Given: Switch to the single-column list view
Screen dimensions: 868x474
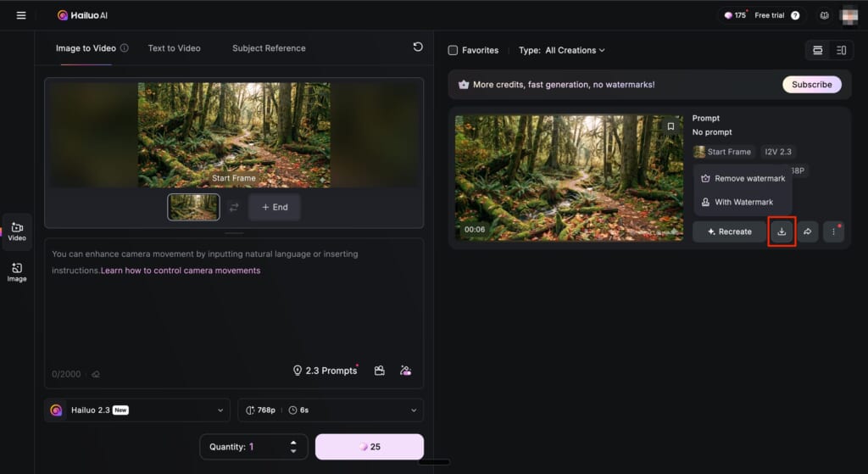Looking at the screenshot, I should click(818, 50).
